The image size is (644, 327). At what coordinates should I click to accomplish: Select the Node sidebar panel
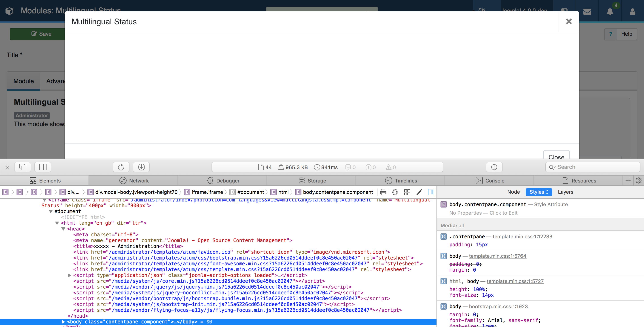tap(513, 192)
